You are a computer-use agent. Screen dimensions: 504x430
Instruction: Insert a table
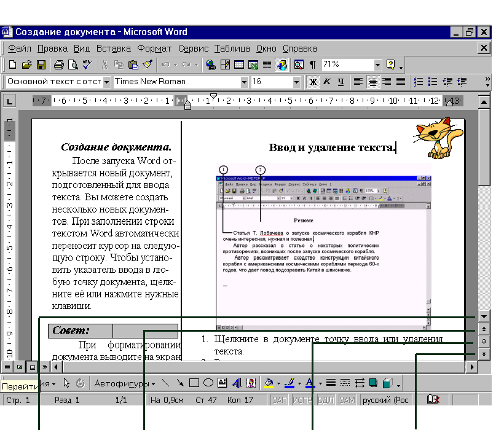tap(239, 65)
